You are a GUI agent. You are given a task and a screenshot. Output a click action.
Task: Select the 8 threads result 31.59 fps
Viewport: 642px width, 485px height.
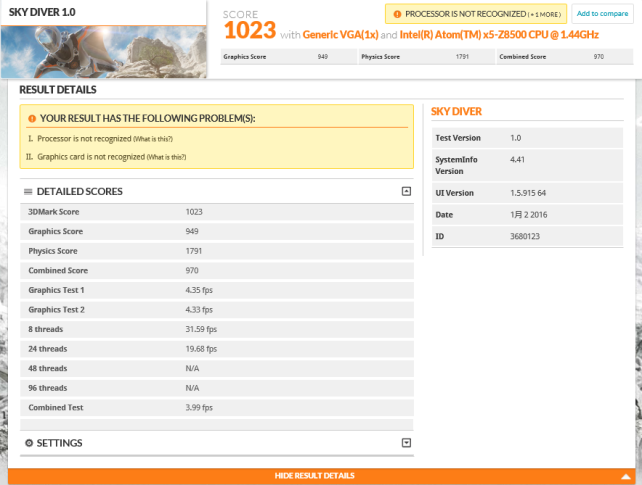click(201, 329)
